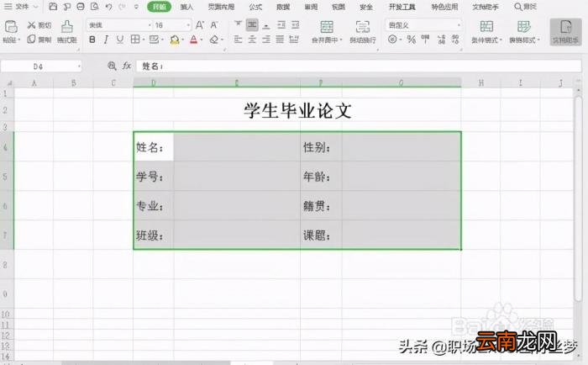Screen dimensions: 588x365
Task: Increase font size with the larger A icon
Action: (x=200, y=25)
